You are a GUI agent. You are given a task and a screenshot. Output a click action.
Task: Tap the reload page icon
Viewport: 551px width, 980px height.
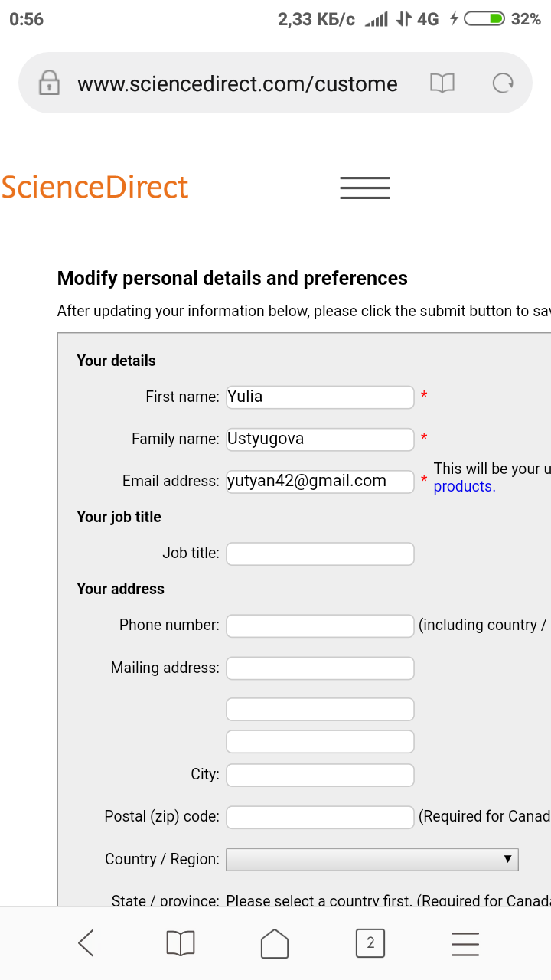(x=503, y=83)
